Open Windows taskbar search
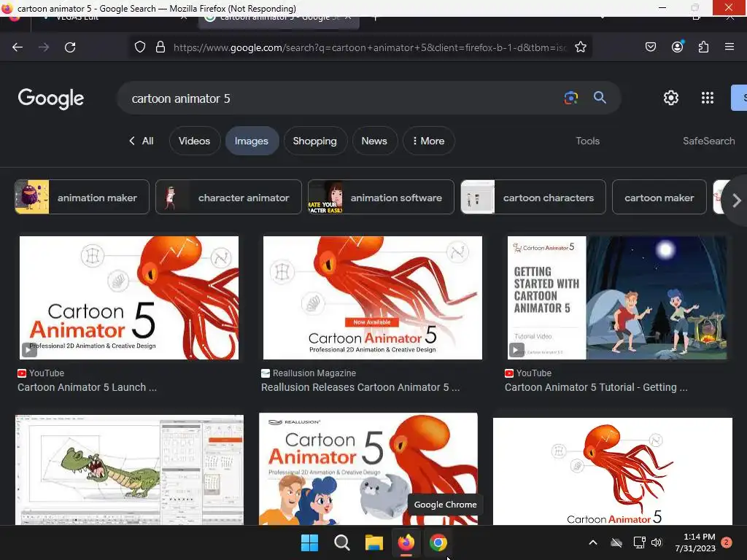 [x=341, y=542]
